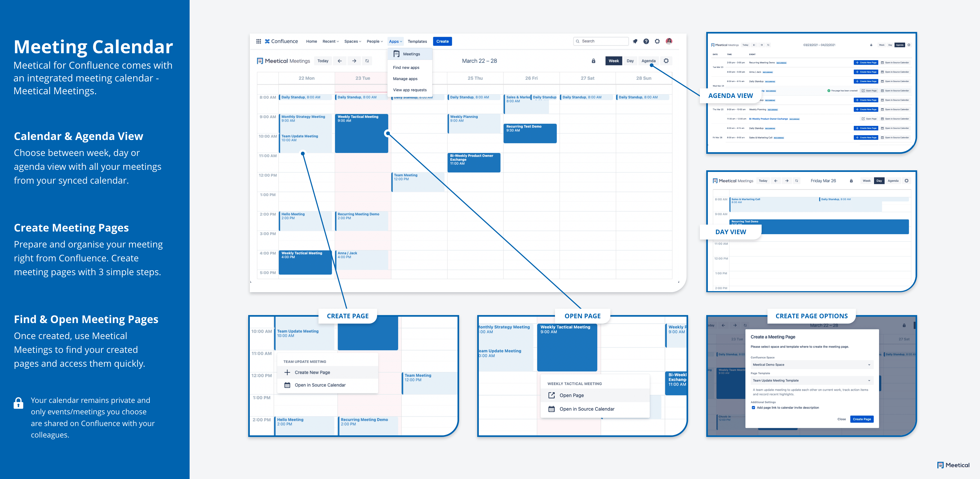Expand the Recent dropdown
This screenshot has height=479, width=980.
coord(330,42)
